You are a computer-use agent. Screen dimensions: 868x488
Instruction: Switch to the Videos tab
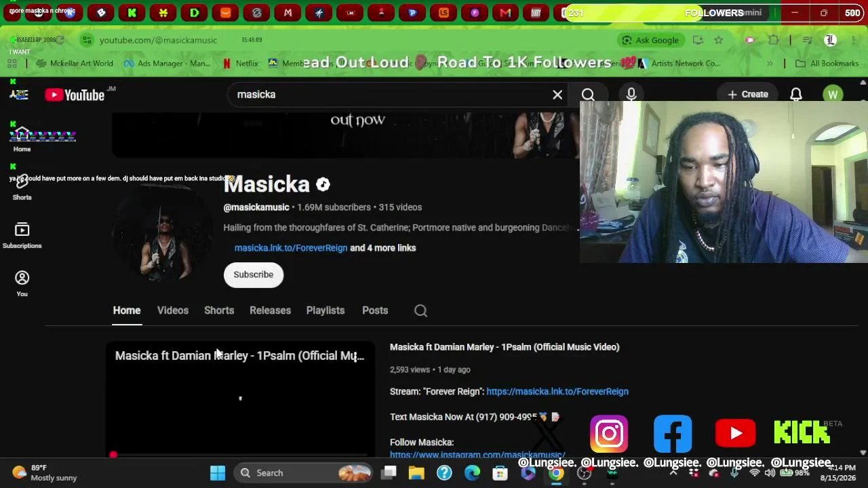[x=173, y=310]
